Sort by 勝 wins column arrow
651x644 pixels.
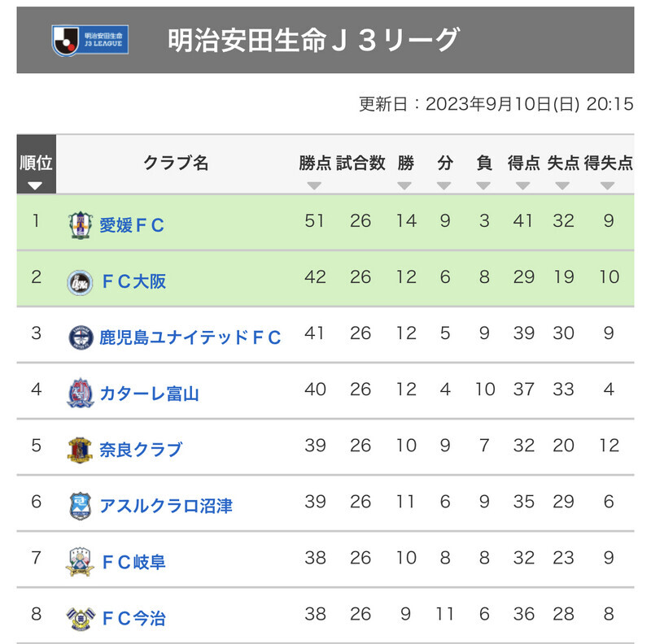pos(404,185)
